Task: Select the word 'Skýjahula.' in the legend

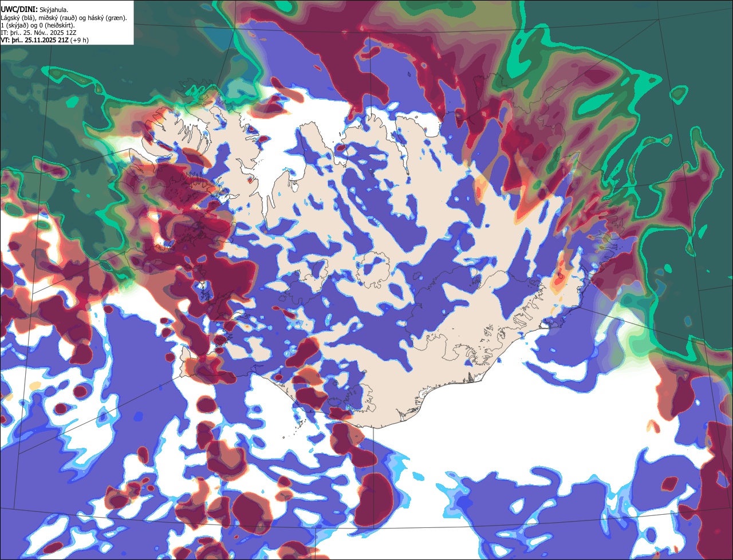Action: coord(54,10)
